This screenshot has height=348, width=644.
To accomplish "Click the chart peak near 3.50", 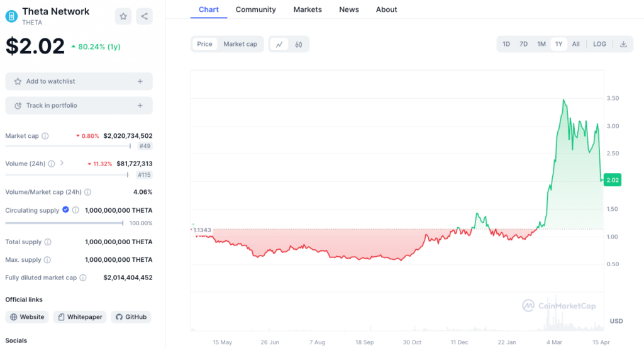I will coord(564,100).
